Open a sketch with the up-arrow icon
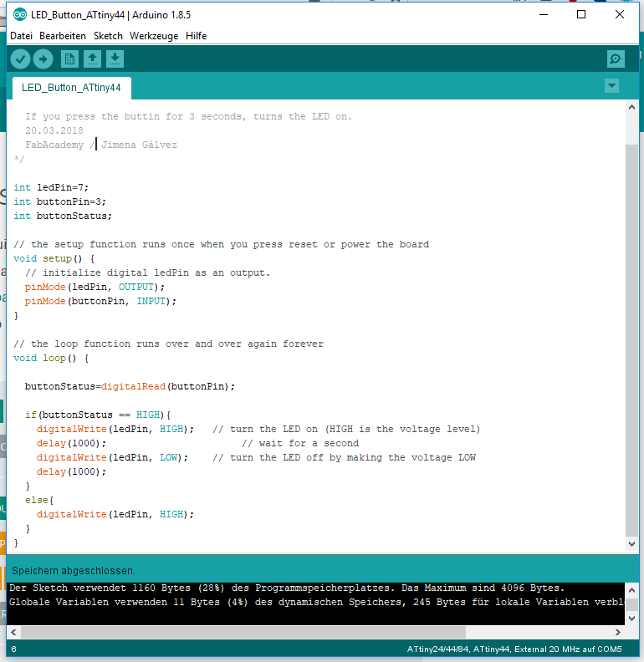Image resolution: width=644 pixels, height=662 pixels. (92, 59)
